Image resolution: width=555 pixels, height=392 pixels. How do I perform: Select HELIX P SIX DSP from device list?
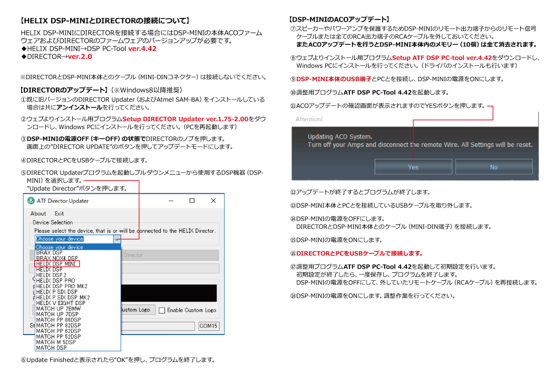(x=78, y=292)
